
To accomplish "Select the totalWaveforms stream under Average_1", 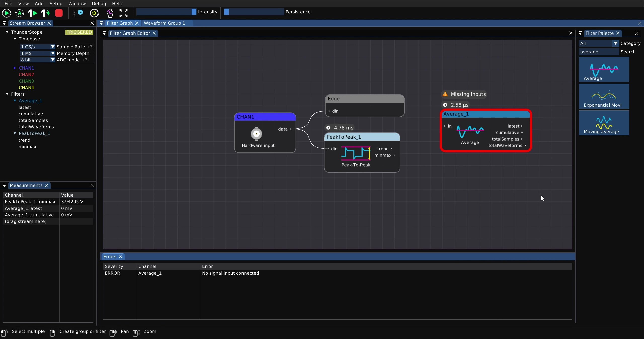I will [x=36, y=127].
